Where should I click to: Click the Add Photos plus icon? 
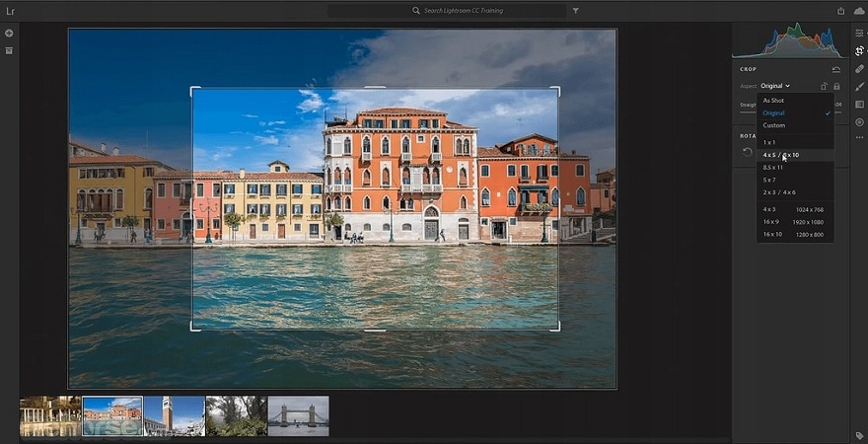tap(9, 34)
